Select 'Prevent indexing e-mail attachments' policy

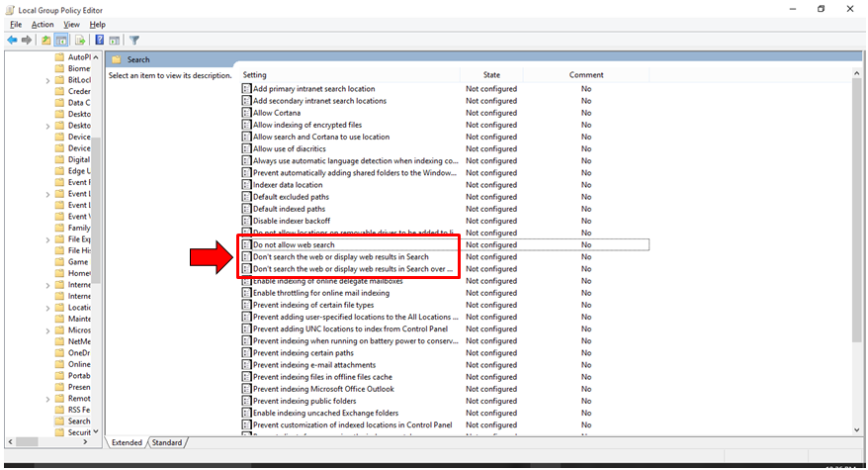tap(314, 365)
